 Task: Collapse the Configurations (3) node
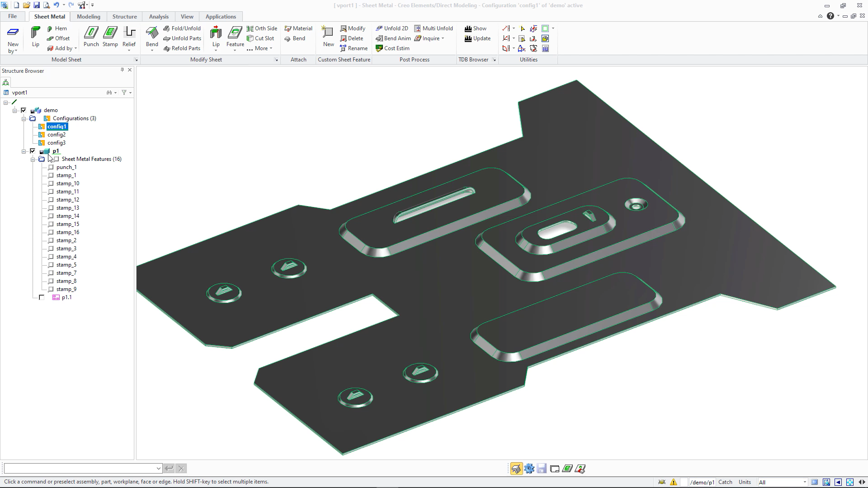pos(24,118)
